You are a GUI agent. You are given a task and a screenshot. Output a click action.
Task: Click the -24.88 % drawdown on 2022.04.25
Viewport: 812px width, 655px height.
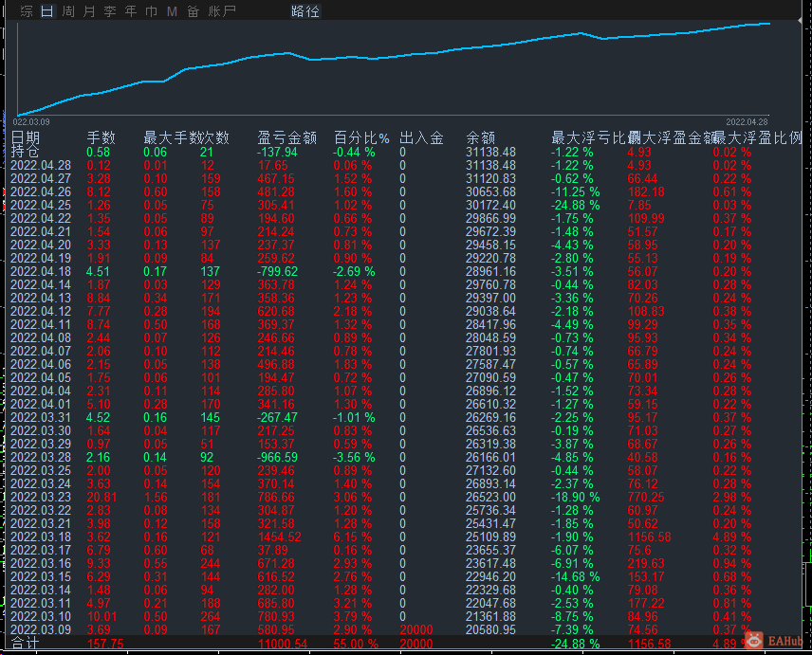[575, 205]
